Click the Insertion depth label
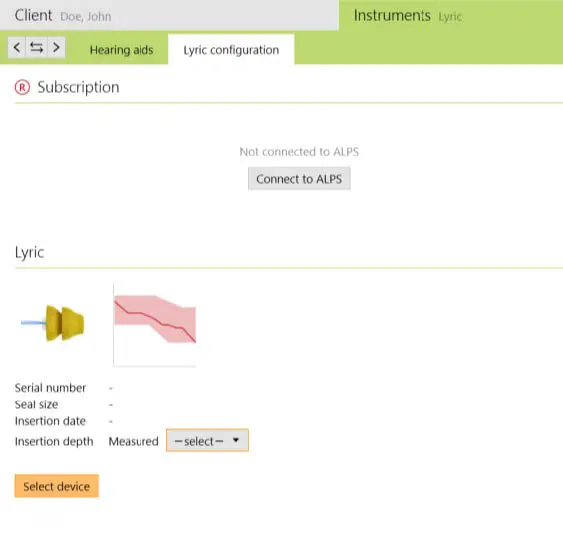The image size is (563, 535). pos(54,441)
